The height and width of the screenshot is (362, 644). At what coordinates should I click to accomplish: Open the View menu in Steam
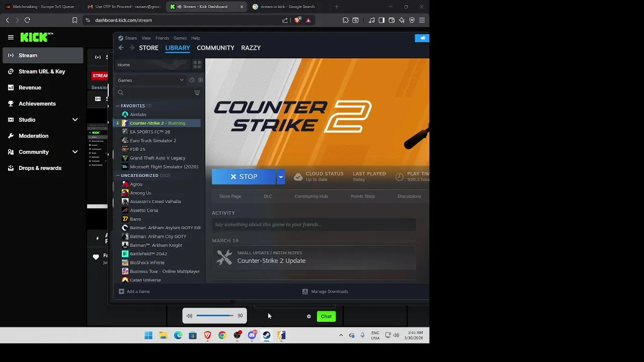pyautogui.click(x=146, y=38)
